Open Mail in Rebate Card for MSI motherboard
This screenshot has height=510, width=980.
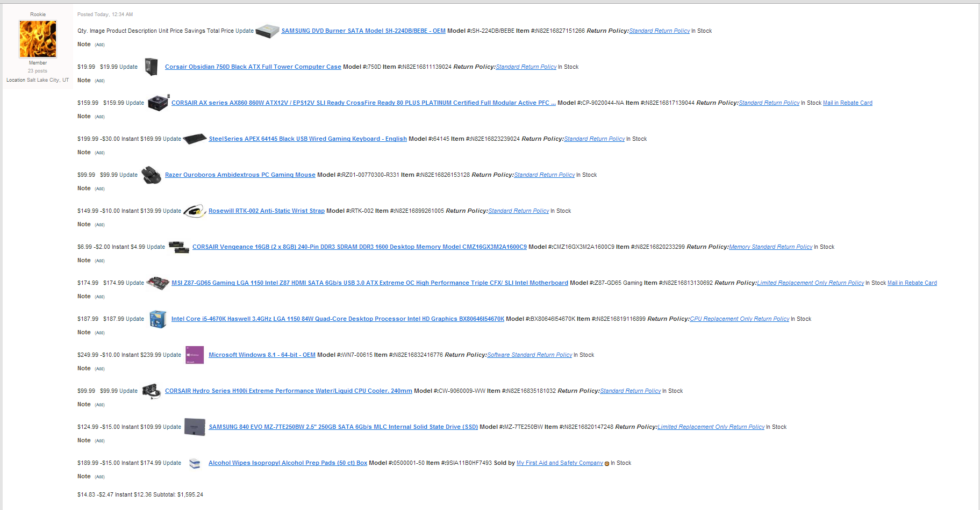point(912,283)
